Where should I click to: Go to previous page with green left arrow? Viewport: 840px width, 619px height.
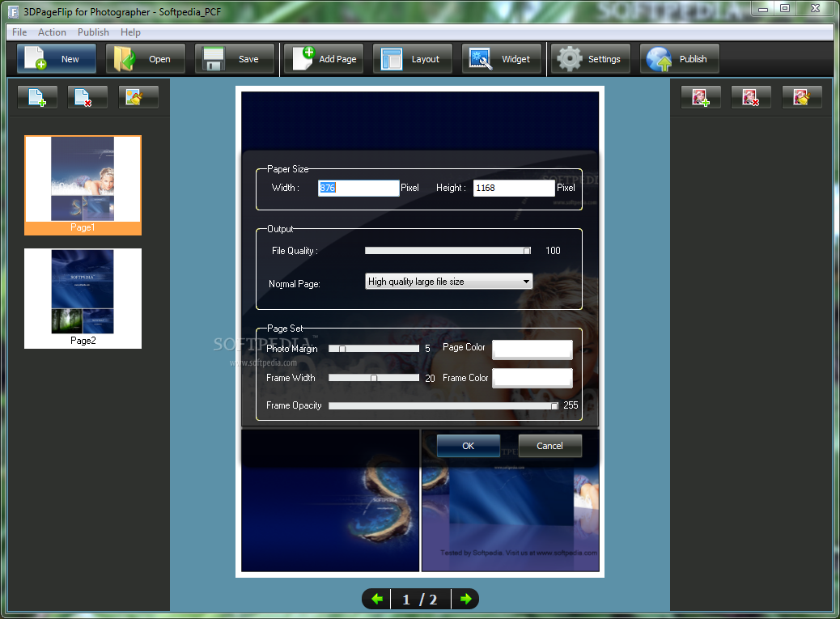click(377, 600)
